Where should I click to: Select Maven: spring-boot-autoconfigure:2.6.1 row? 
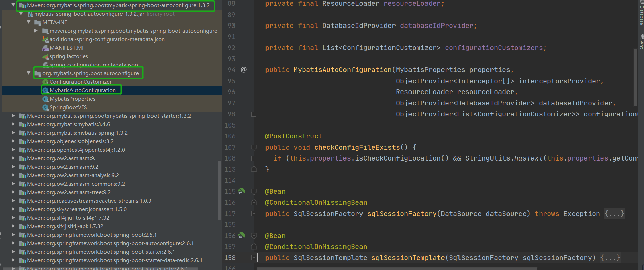(x=112, y=243)
